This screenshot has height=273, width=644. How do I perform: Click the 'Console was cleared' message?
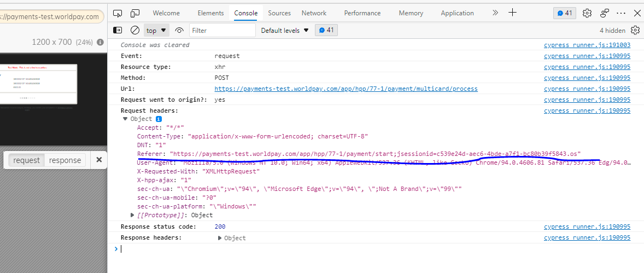(x=155, y=45)
